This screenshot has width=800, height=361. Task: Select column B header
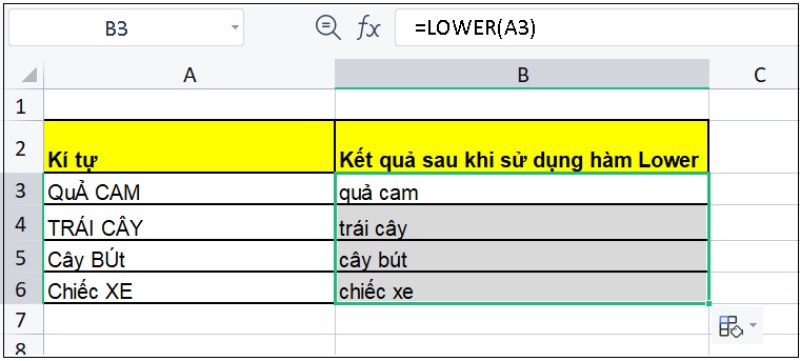point(522,74)
